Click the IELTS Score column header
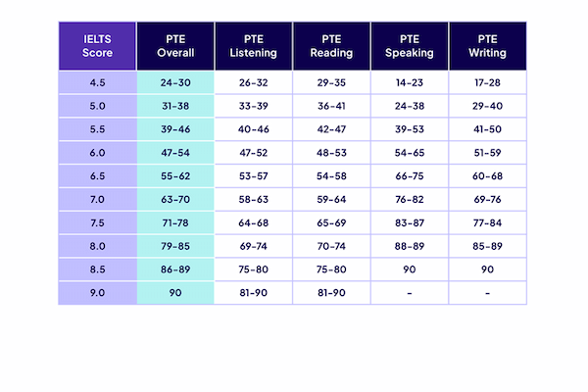This screenshot has width=588, height=392. coord(97,45)
